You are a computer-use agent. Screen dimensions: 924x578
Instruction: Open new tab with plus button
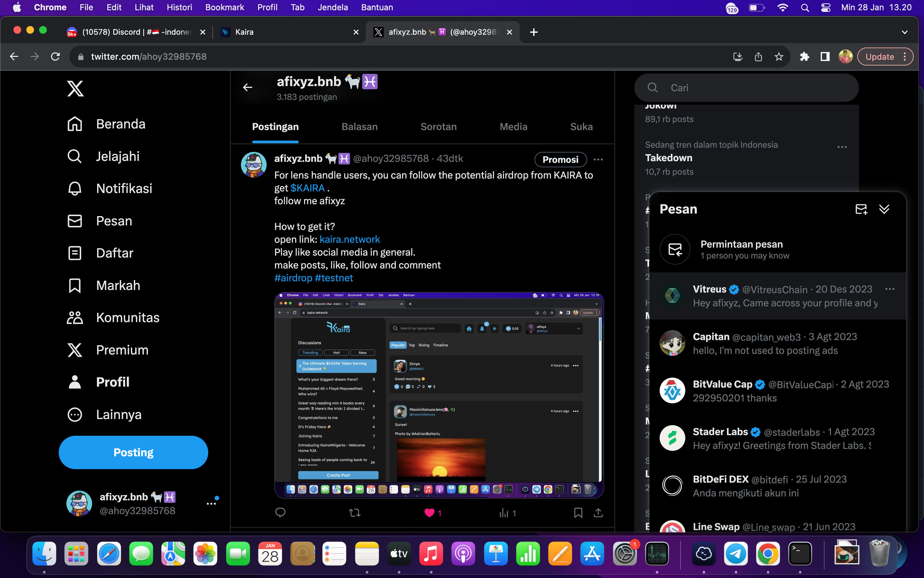[534, 32]
